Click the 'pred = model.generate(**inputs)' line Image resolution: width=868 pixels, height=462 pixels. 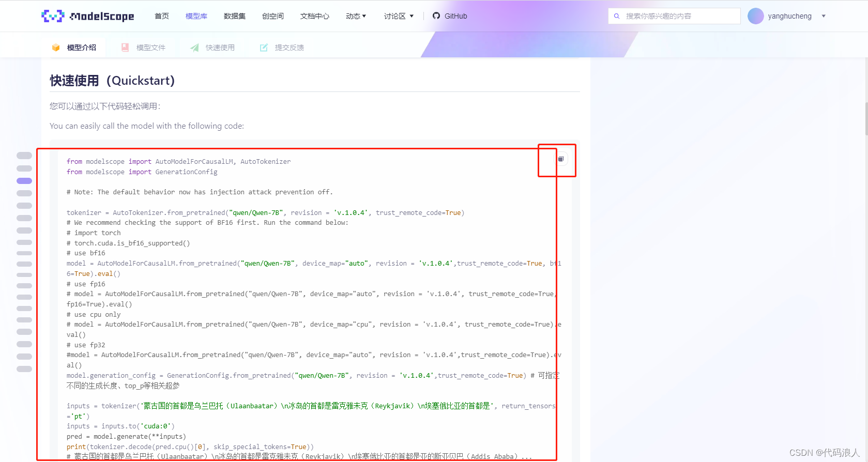126,437
